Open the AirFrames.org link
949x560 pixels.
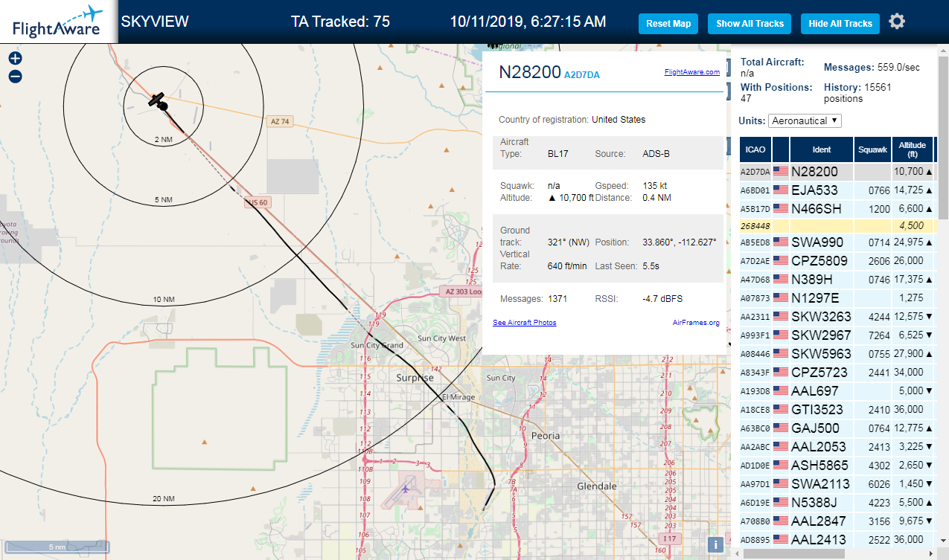tap(696, 322)
